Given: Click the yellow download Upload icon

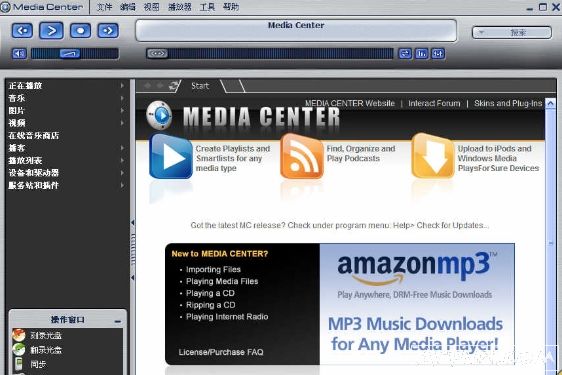Looking at the screenshot, I should pyautogui.click(x=433, y=156).
